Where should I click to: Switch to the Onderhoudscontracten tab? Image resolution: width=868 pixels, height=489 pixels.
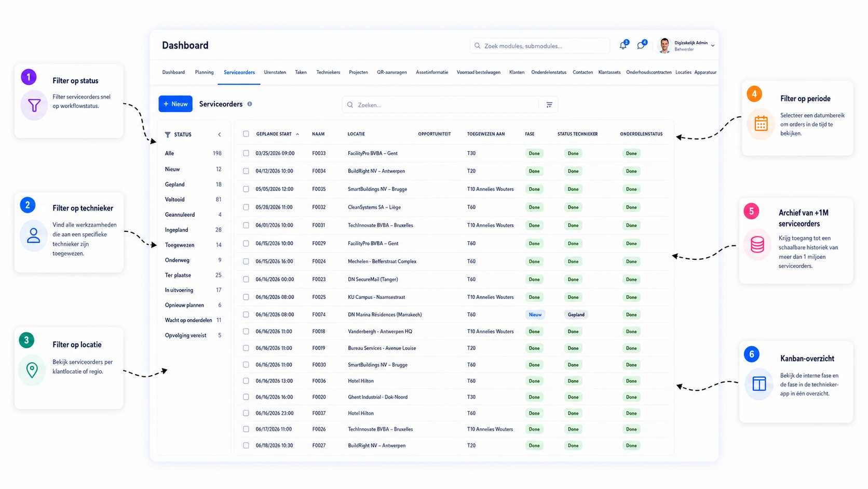click(x=648, y=72)
